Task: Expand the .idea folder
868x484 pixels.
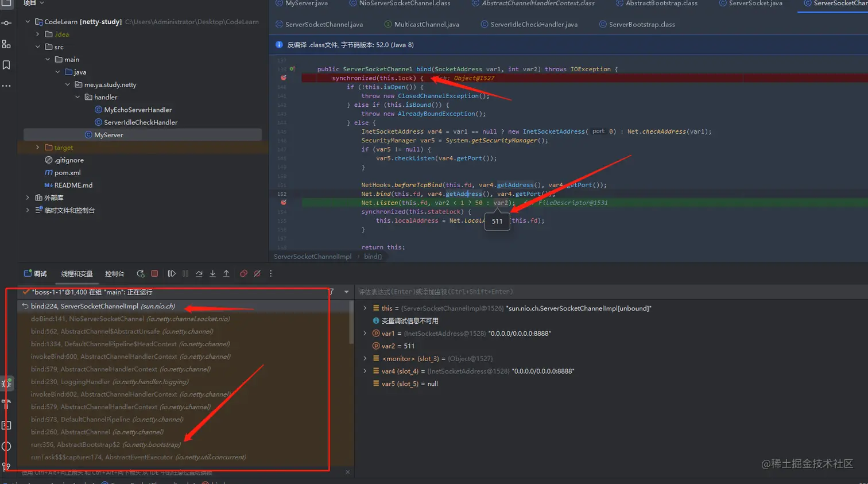Action: [x=38, y=34]
